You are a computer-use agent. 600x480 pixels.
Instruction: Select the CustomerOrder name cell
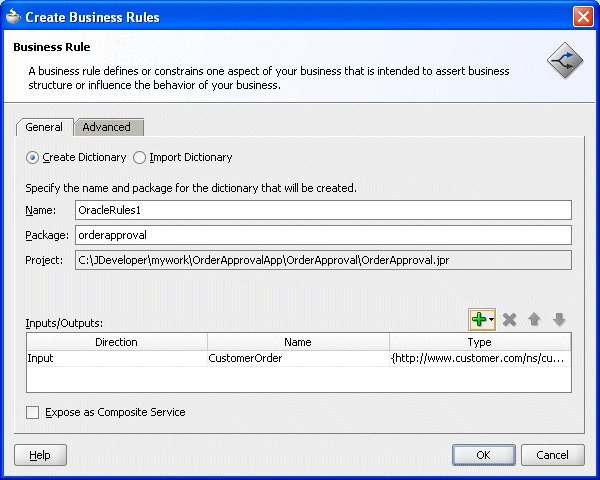coord(298,359)
